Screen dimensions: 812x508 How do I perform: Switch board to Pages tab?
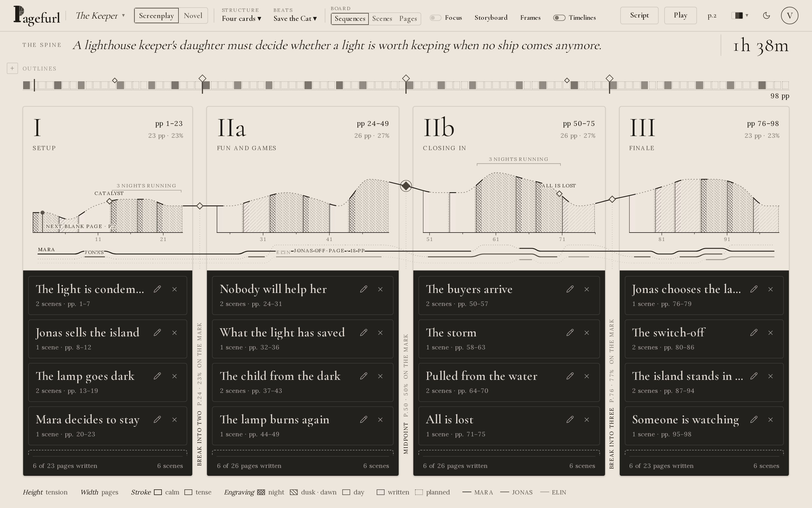click(x=408, y=19)
